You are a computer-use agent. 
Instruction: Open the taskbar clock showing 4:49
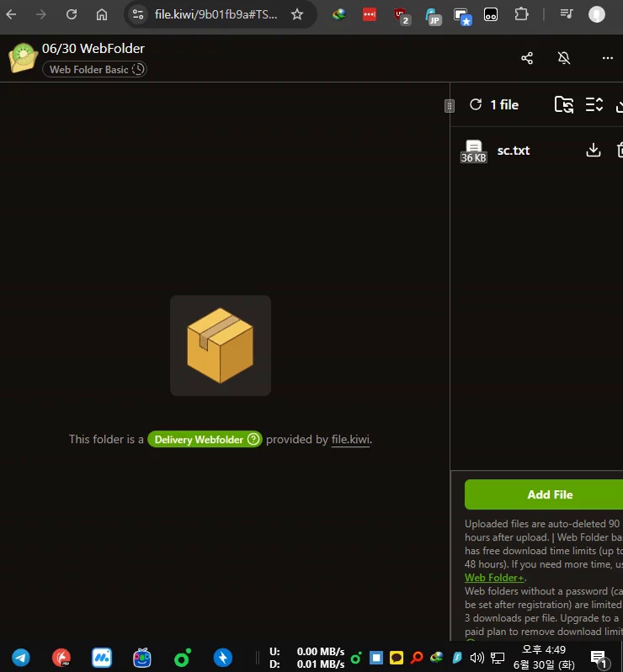(x=544, y=657)
